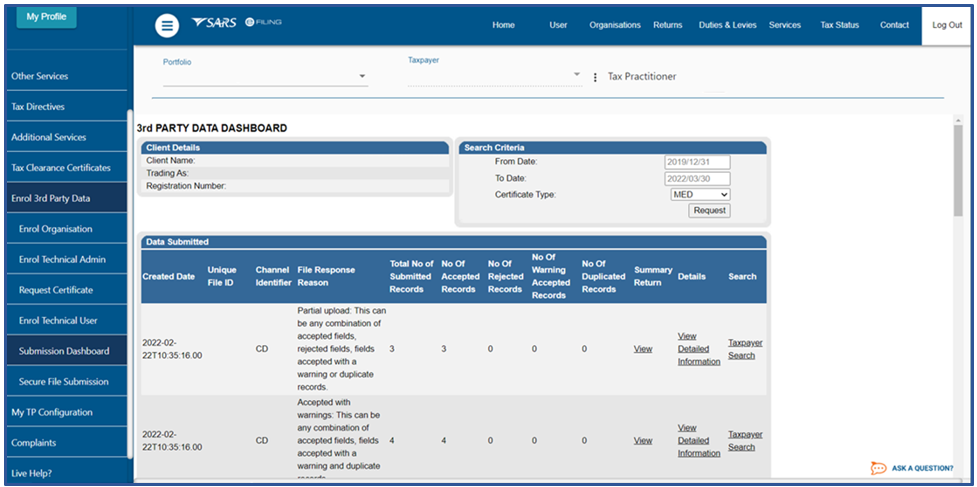Open Submission Dashboard in the sidebar
977x487 pixels.
pyautogui.click(x=64, y=351)
